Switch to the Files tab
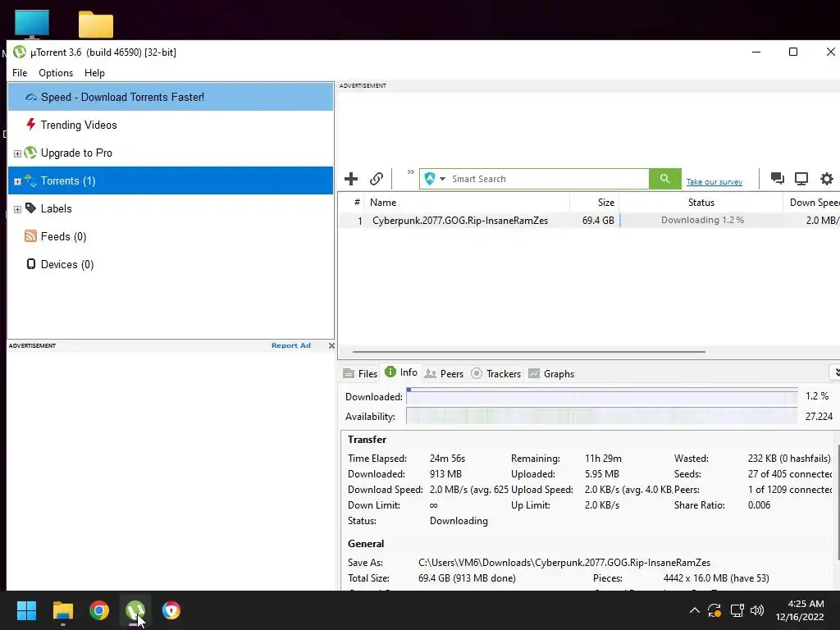This screenshot has width=840, height=630. [x=361, y=374]
